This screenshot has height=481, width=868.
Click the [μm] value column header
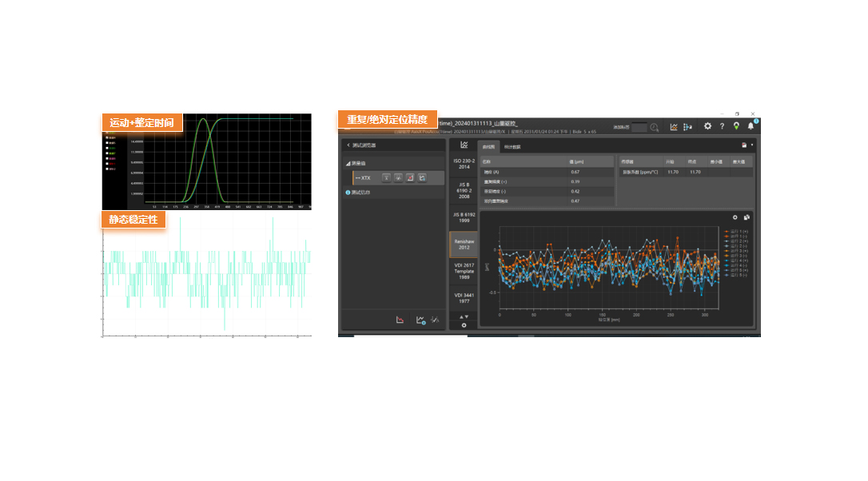pos(590,161)
